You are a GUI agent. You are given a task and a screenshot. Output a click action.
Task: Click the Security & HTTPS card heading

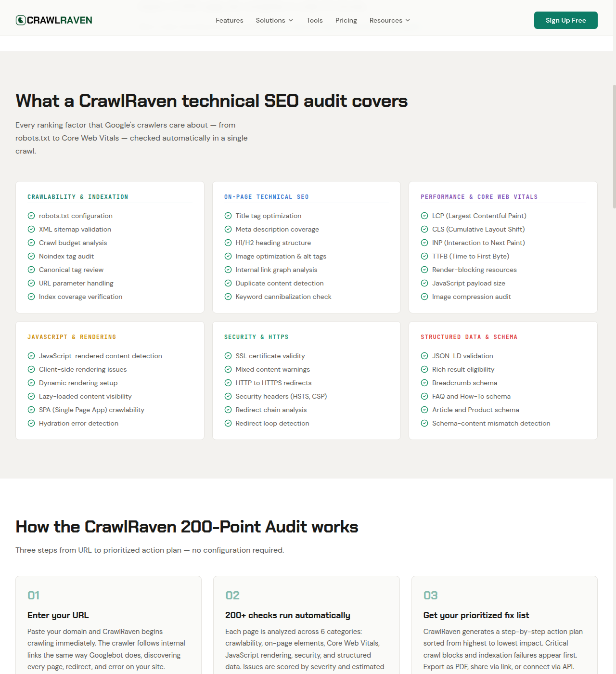point(257,337)
